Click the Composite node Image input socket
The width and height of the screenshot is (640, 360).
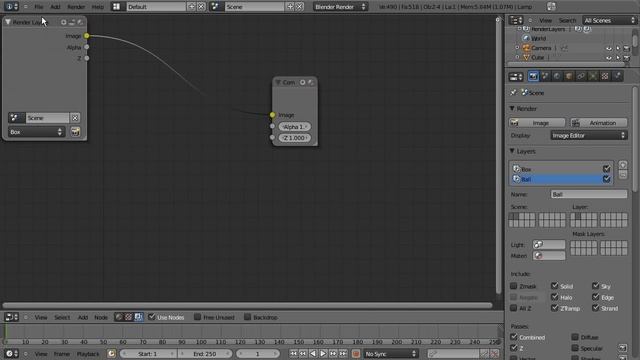click(x=272, y=115)
